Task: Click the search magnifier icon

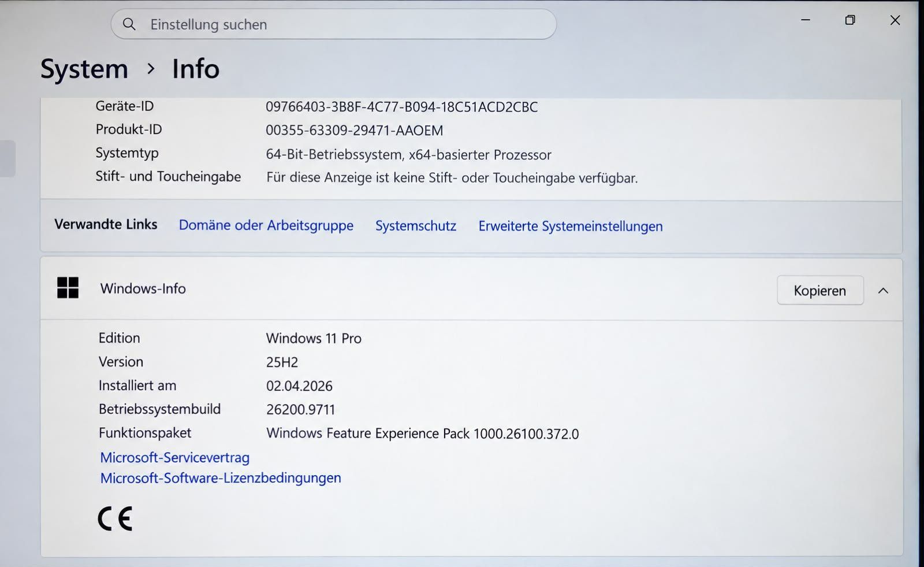Action: [x=129, y=24]
